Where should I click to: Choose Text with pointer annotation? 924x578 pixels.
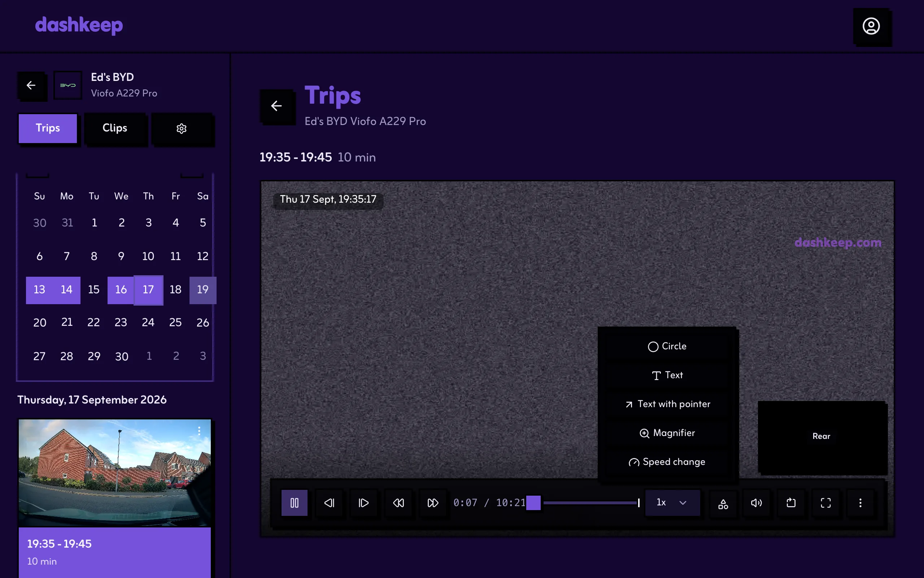coord(667,404)
